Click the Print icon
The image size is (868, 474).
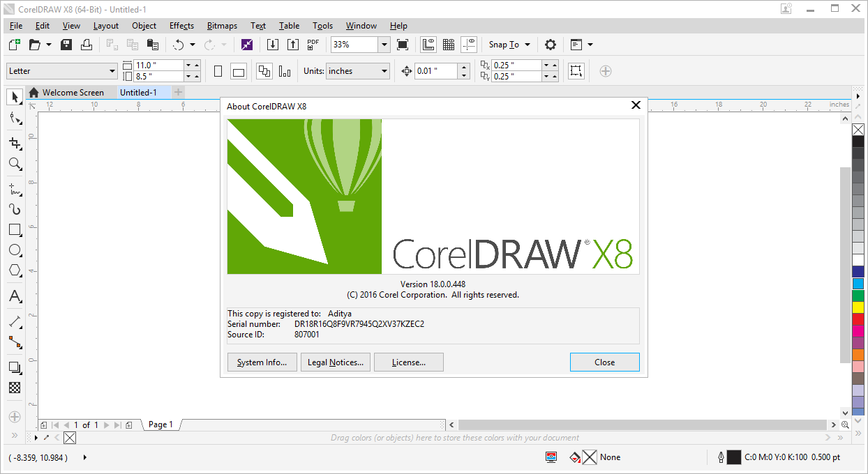[87, 45]
